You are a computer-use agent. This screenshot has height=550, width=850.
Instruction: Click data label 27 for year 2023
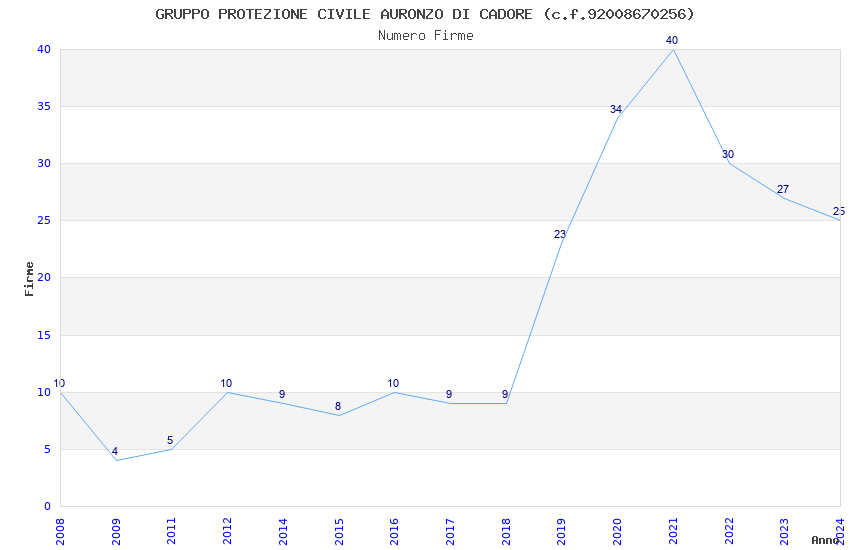[783, 189]
